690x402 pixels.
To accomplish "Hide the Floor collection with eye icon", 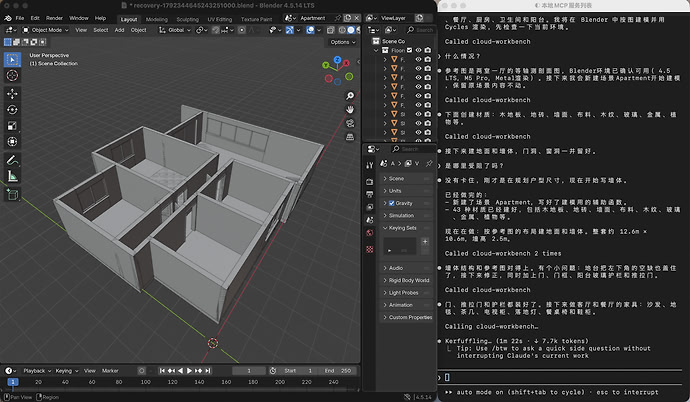I will (x=418, y=50).
